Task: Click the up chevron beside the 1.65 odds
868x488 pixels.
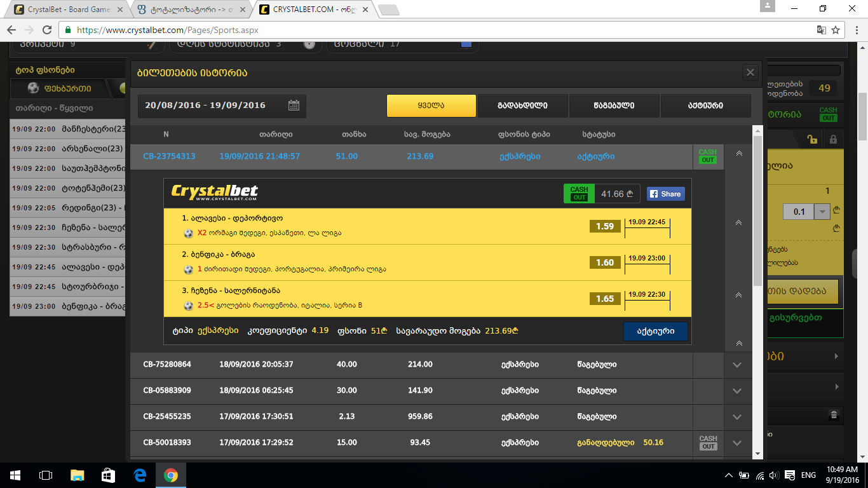Action: 738,295
